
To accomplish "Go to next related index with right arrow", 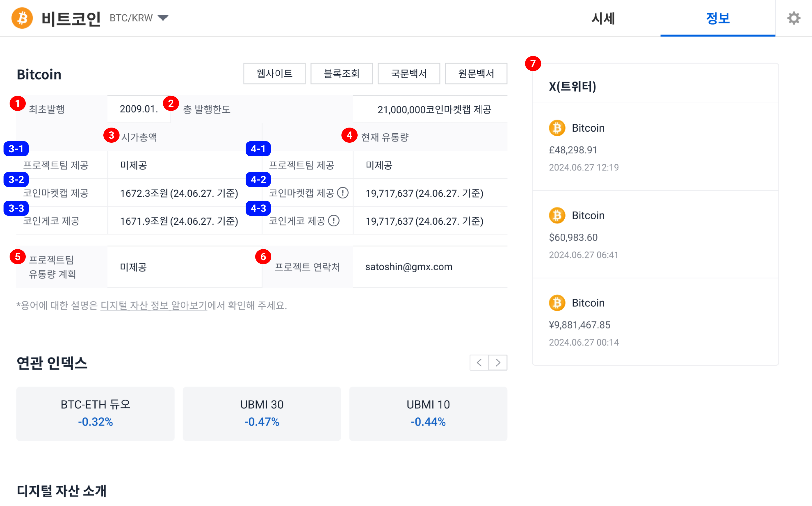I will (498, 363).
